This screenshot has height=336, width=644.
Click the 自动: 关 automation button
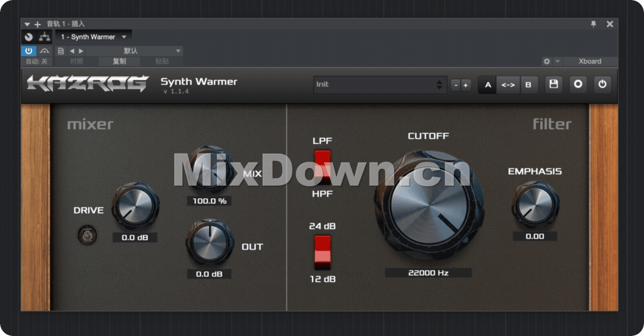pos(36,62)
